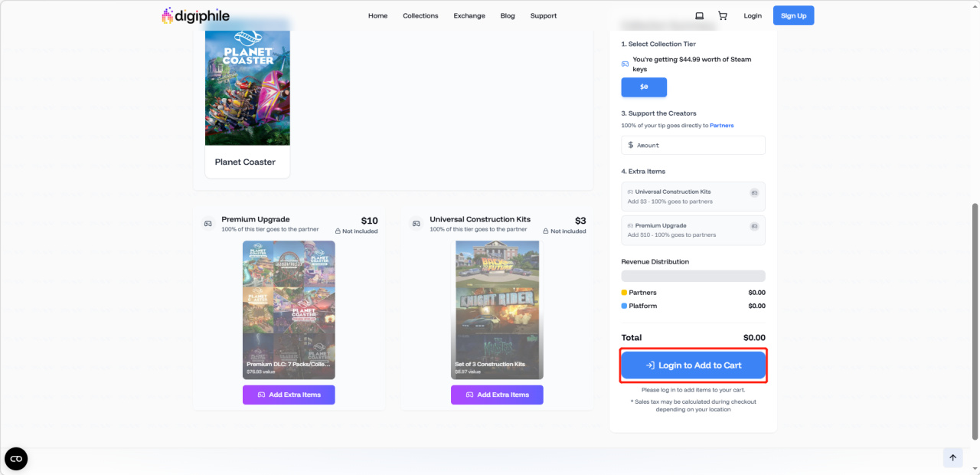Click the back-to-top arrow button

pos(952,457)
